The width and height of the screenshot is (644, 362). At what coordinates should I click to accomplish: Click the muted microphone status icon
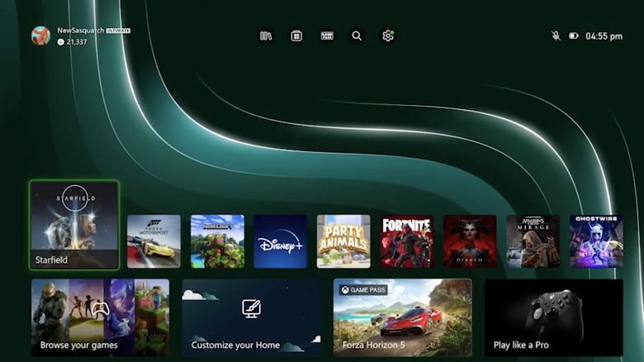pyautogui.click(x=556, y=36)
